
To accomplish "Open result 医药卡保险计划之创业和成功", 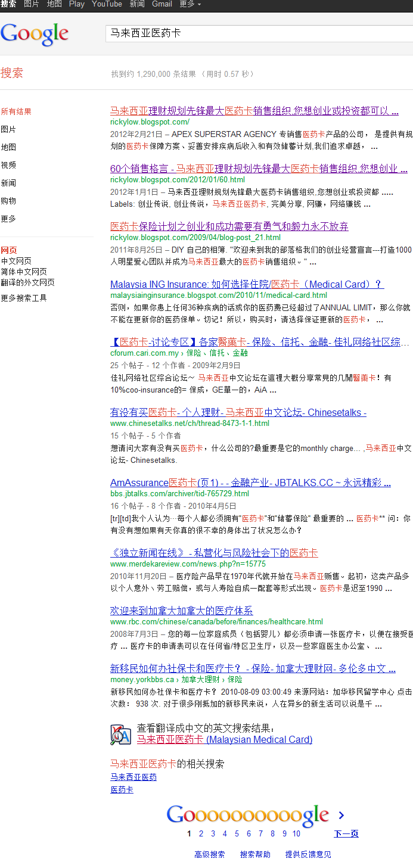I will pos(229,226).
